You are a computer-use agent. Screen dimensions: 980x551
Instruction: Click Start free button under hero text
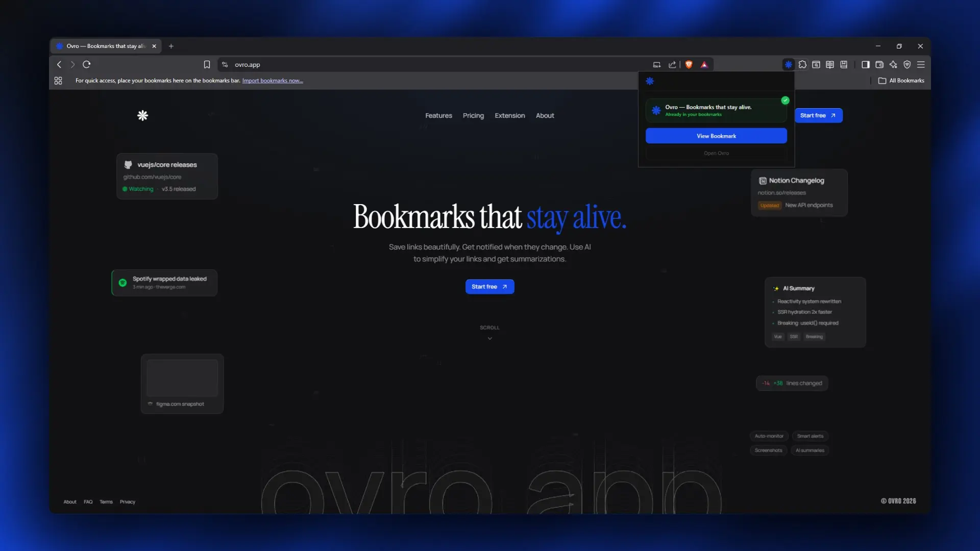489,287
